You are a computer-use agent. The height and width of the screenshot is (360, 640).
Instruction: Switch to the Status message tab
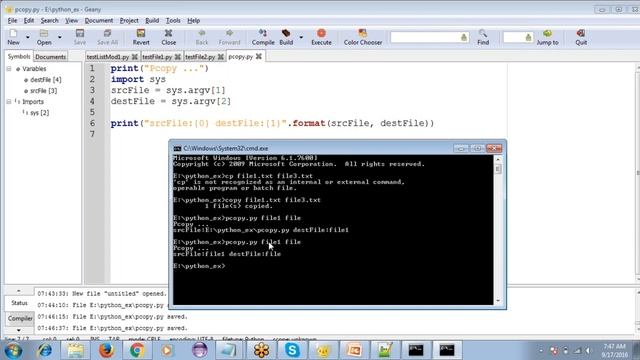point(19,303)
